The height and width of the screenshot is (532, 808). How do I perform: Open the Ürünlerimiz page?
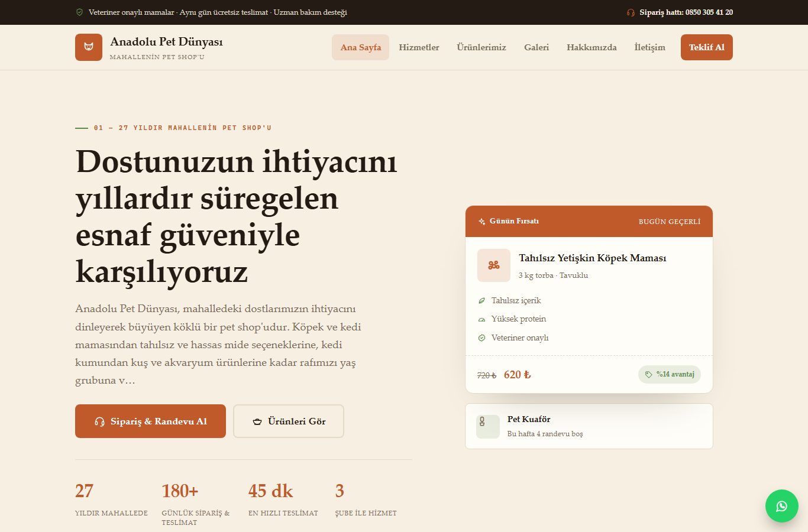coord(481,47)
